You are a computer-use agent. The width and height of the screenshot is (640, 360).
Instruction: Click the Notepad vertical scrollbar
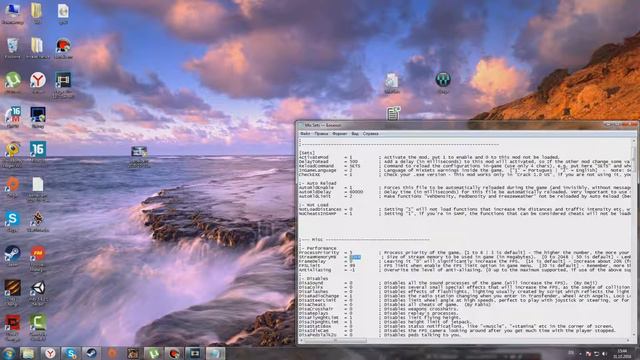pos(634,238)
